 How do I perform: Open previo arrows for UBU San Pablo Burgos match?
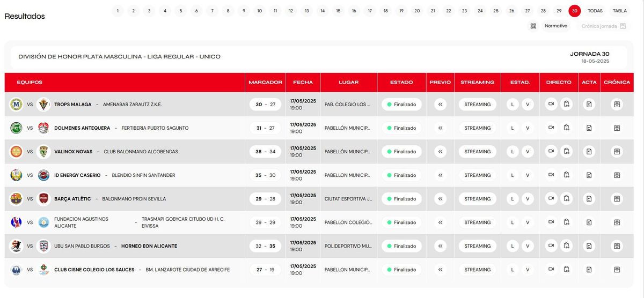pos(441,246)
